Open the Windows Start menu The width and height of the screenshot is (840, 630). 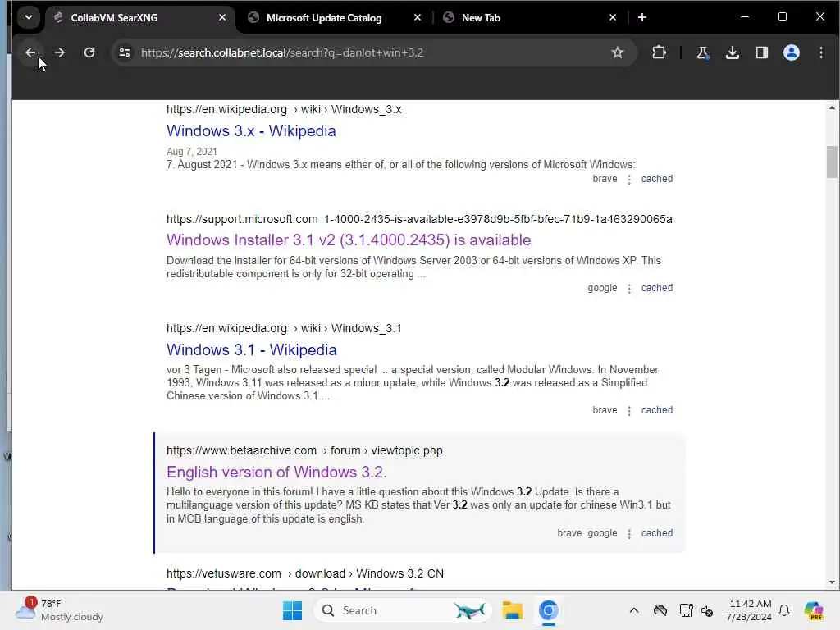292,610
